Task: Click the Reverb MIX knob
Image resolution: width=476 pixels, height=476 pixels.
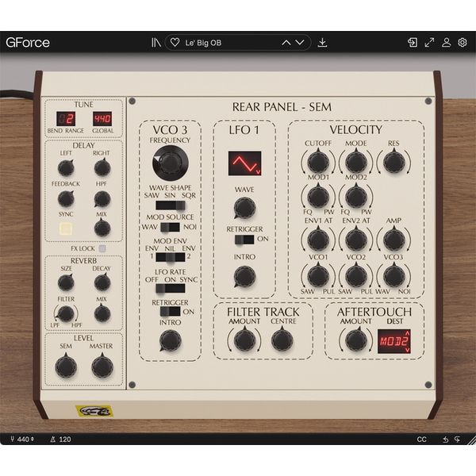Action: tap(102, 314)
